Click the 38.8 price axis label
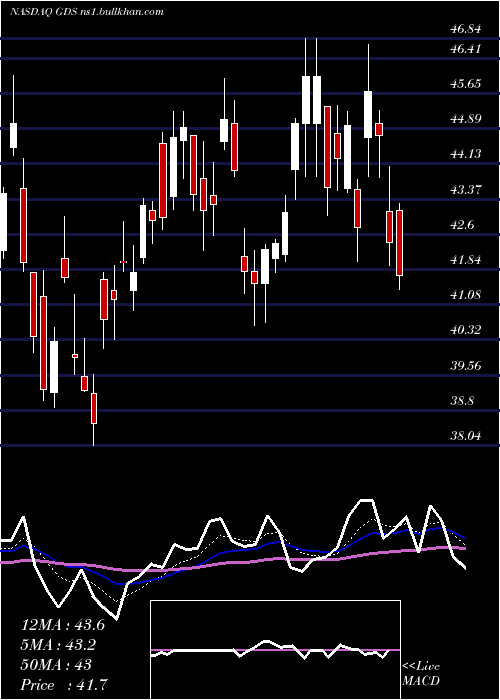Image resolution: width=500 pixels, height=700 pixels. pyautogui.click(x=462, y=400)
